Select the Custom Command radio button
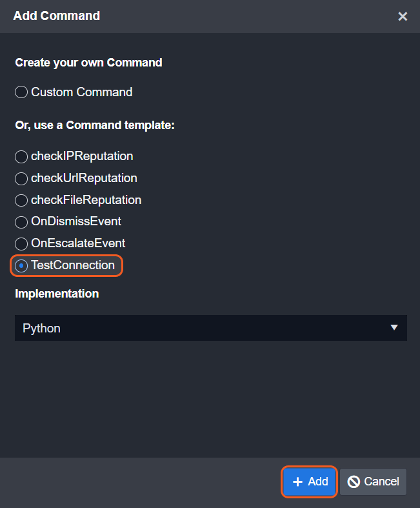This screenshot has width=420, height=508. [x=21, y=92]
